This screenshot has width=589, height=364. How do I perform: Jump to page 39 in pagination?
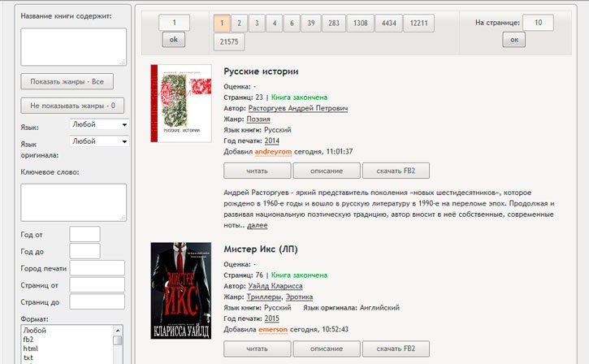(x=311, y=23)
